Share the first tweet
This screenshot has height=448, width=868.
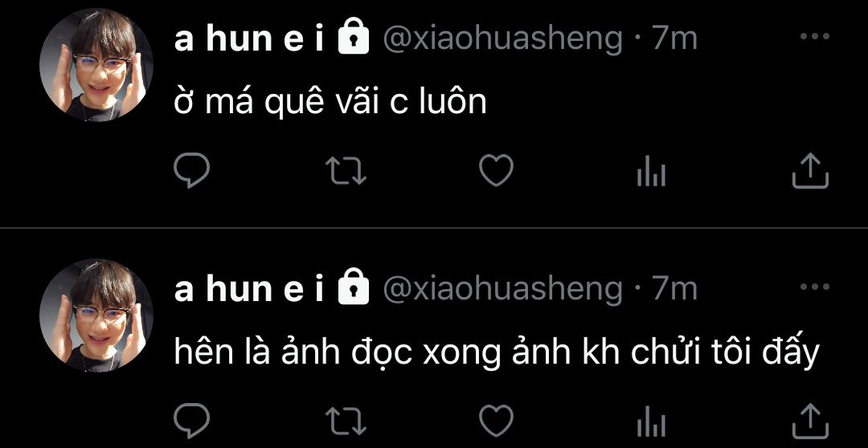(810, 170)
